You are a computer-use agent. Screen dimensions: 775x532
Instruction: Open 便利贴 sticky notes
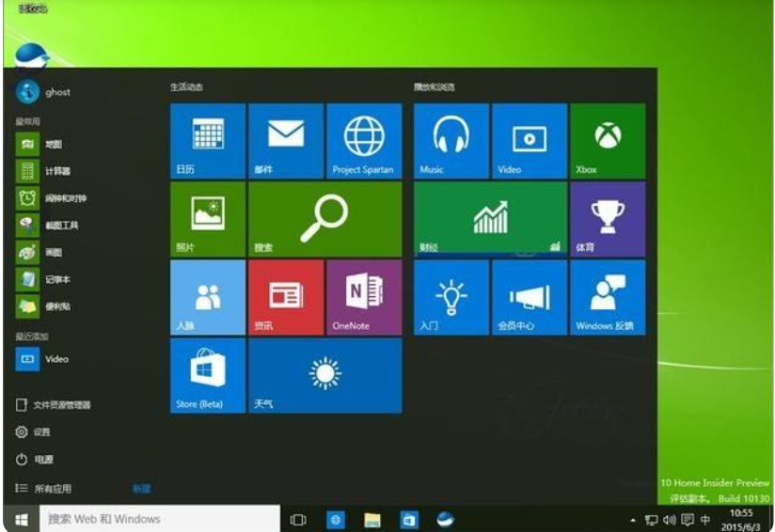click(43, 306)
